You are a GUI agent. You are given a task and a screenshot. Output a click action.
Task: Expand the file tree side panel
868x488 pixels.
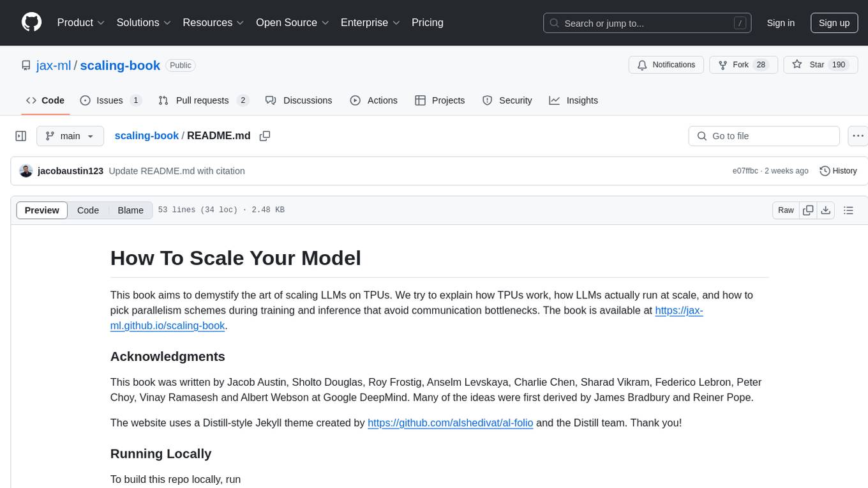tap(21, 136)
